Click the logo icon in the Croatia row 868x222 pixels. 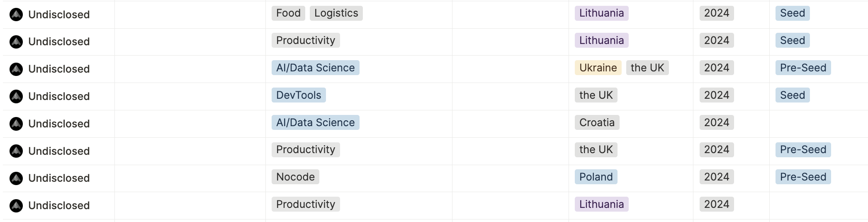coord(16,124)
